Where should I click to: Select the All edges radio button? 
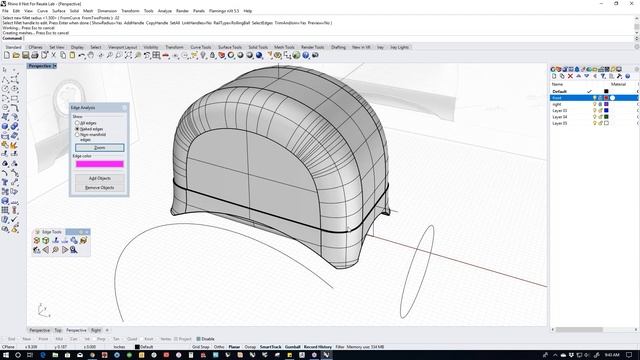tap(77, 123)
